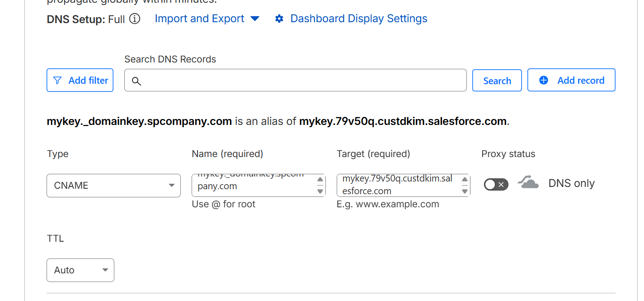The width and height of the screenshot is (644, 301).
Task: Click the DNS Setup info icon
Action: 135,19
